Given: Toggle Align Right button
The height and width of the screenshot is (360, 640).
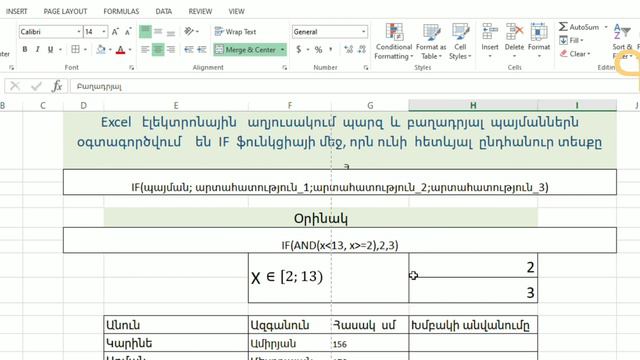Looking at the screenshot, I should click(171, 49).
